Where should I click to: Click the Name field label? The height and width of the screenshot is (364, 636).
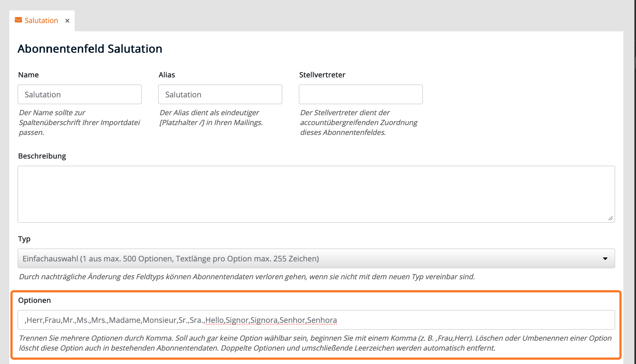point(28,75)
